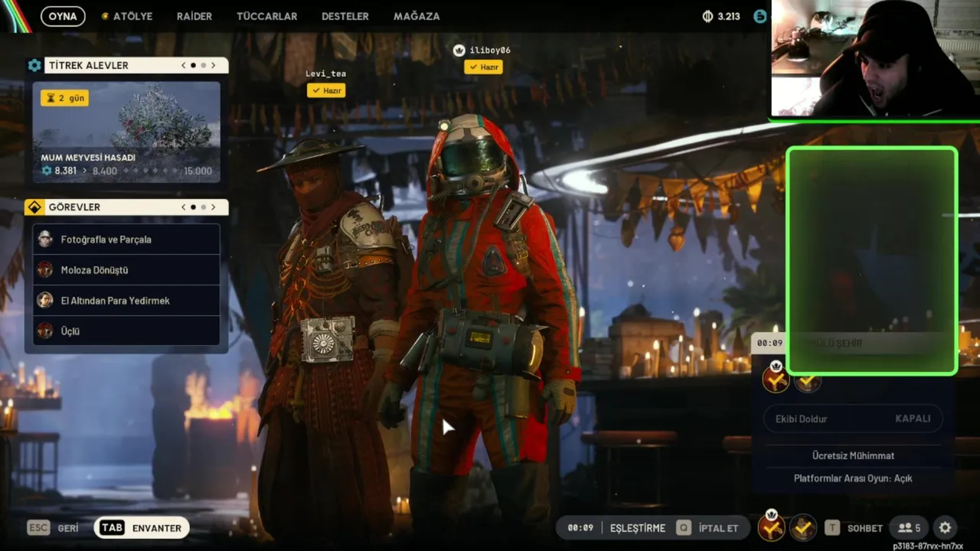Image resolution: width=980 pixels, height=551 pixels.
Task: Click the 2 gün hourglass timer badge
Action: pyautogui.click(x=64, y=98)
